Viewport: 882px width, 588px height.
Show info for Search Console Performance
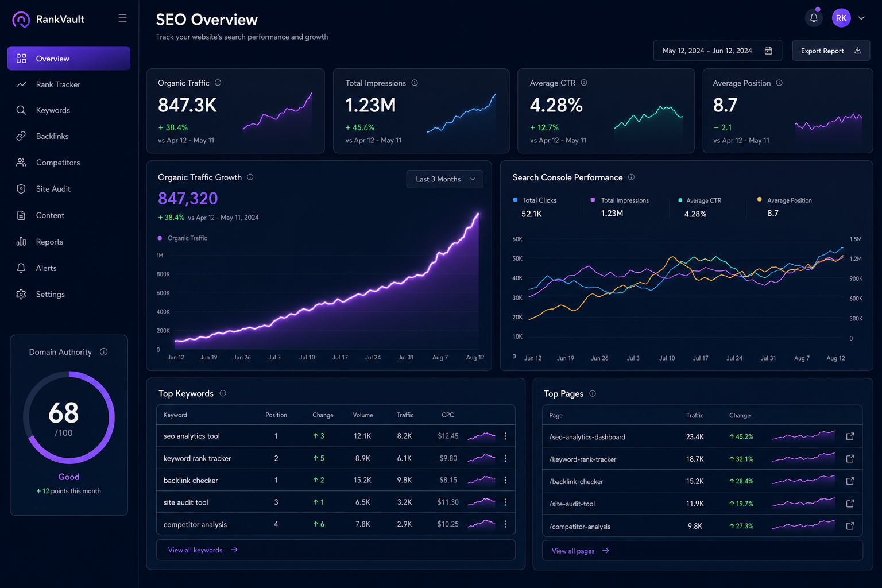632,177
